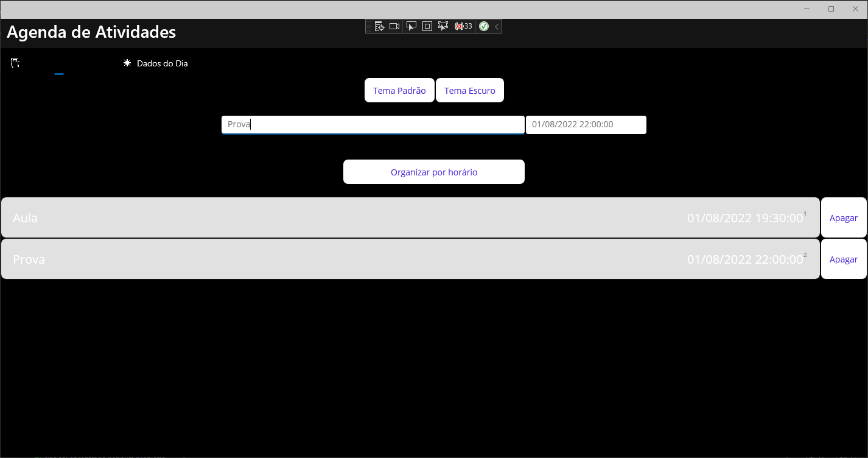Apply the Tema Padrão theme

(x=399, y=90)
